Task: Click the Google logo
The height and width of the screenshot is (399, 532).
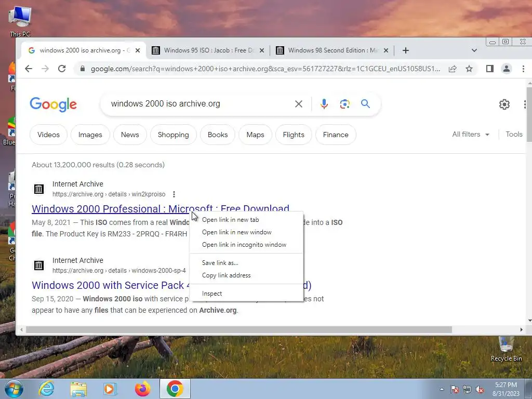Action: click(x=54, y=104)
